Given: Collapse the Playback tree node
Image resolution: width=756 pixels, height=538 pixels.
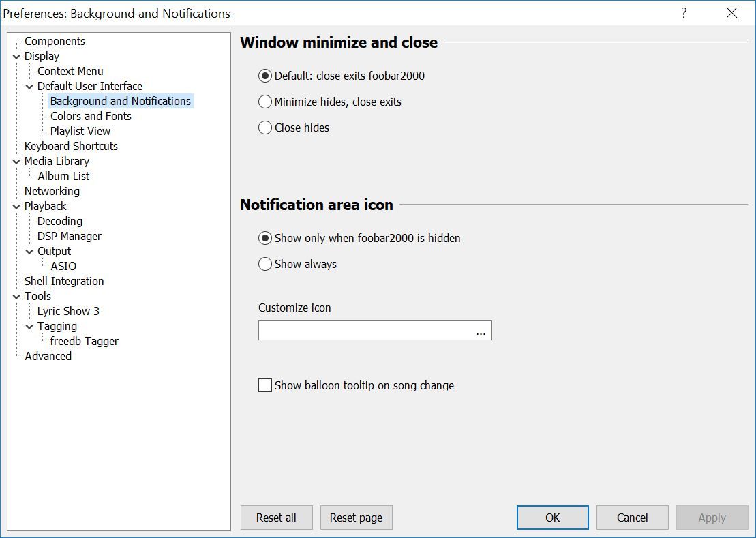Looking at the screenshot, I should coord(16,207).
